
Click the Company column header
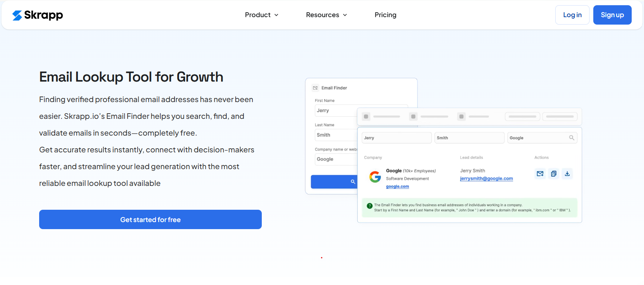pyautogui.click(x=373, y=158)
